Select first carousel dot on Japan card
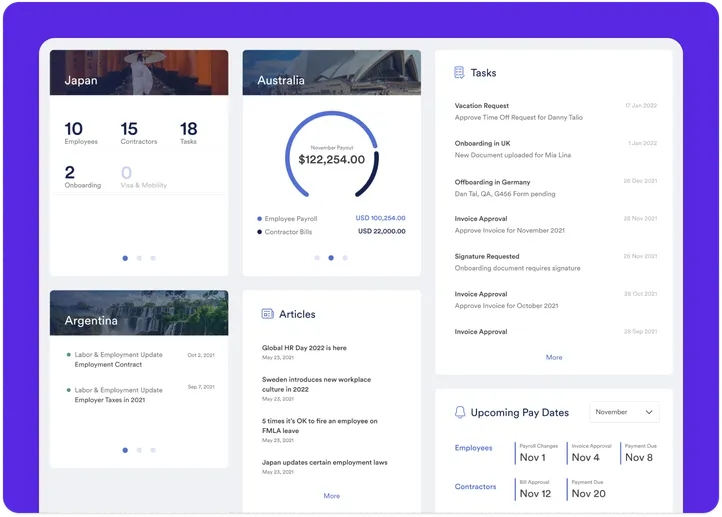Viewport: 722px width, 517px height. 125,258
